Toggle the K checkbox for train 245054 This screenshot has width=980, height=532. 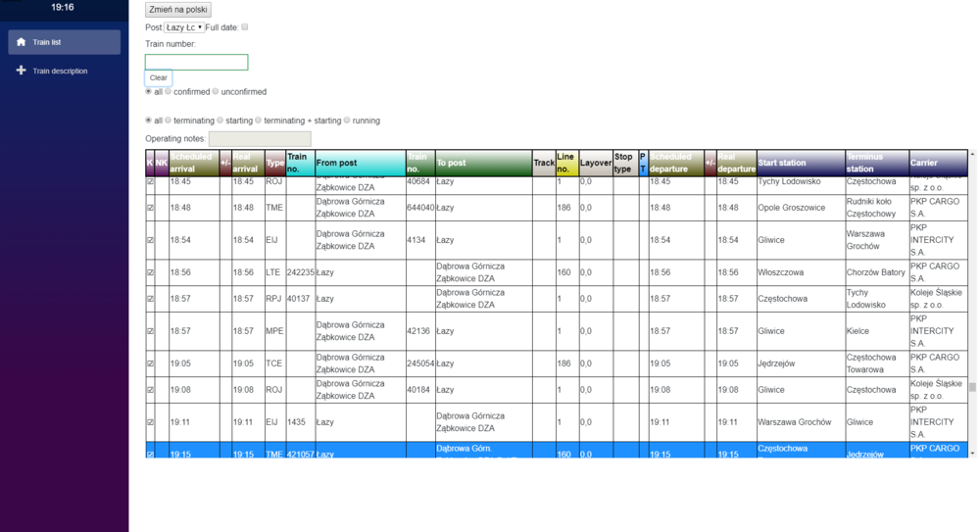(x=150, y=363)
